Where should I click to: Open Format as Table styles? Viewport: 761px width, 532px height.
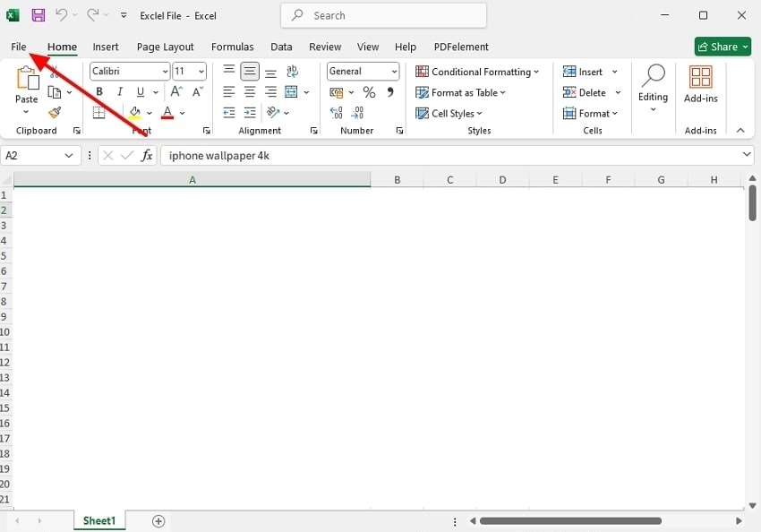tap(461, 92)
